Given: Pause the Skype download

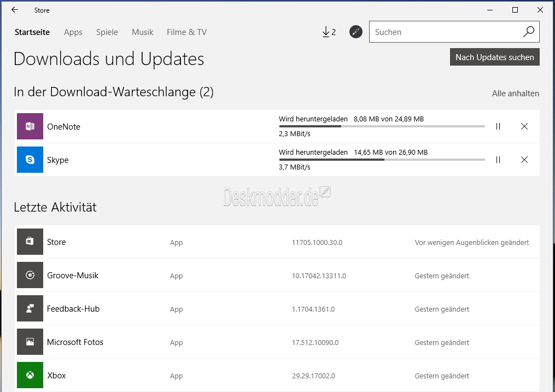Looking at the screenshot, I should click(498, 160).
